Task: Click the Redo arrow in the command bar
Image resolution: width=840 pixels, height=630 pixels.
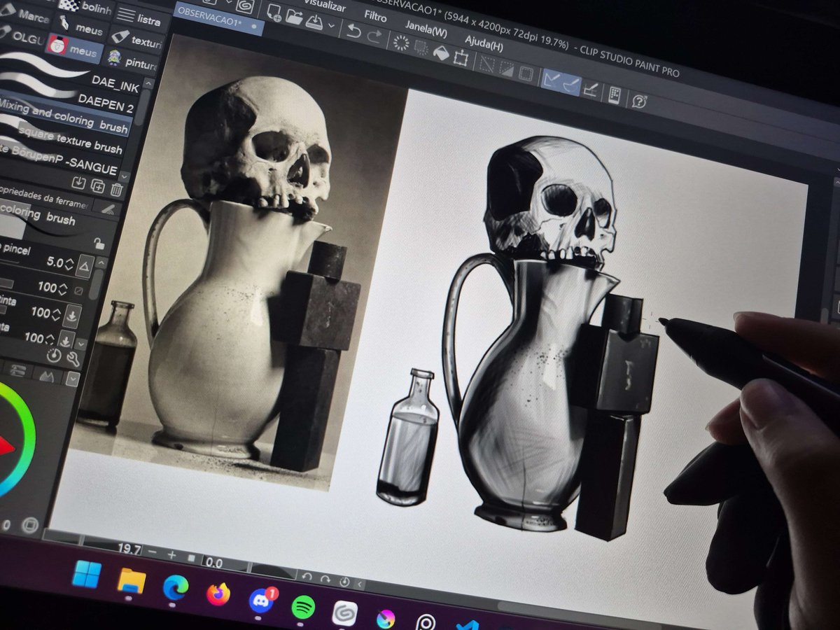Action: tap(375, 36)
